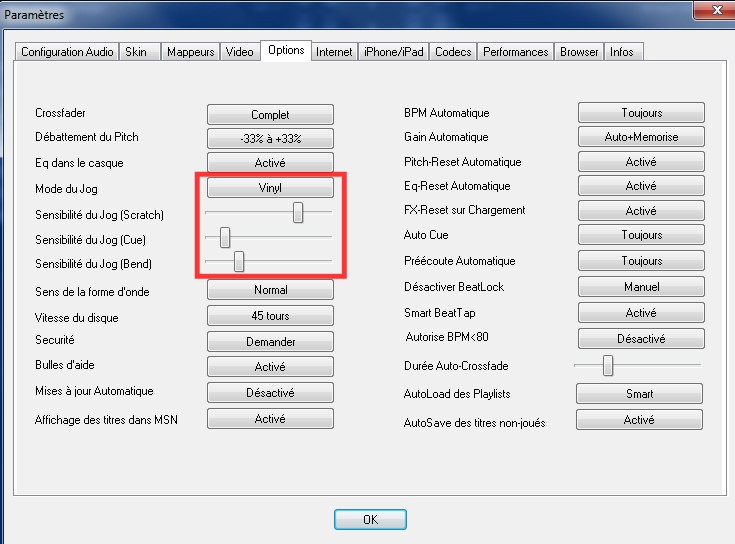Switch to the Configuration Audio tab
735x544 pixels.
(x=68, y=52)
